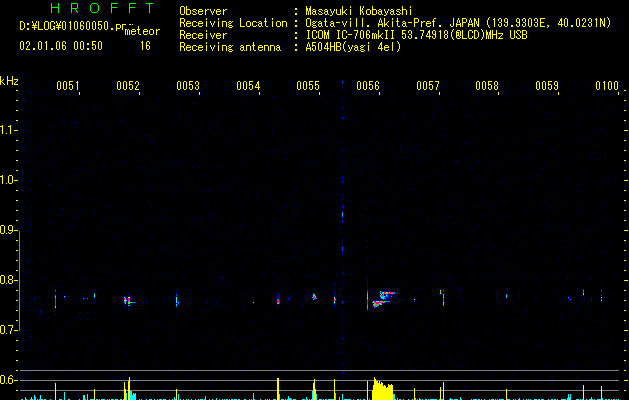Click the 0053 time axis marker
Screen dimensions: 629x400
(188, 86)
